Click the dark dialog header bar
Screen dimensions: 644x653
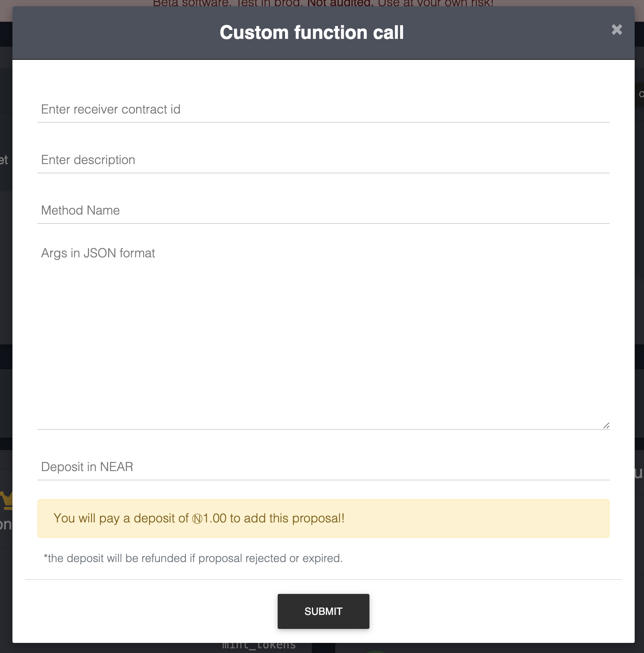point(117,33)
